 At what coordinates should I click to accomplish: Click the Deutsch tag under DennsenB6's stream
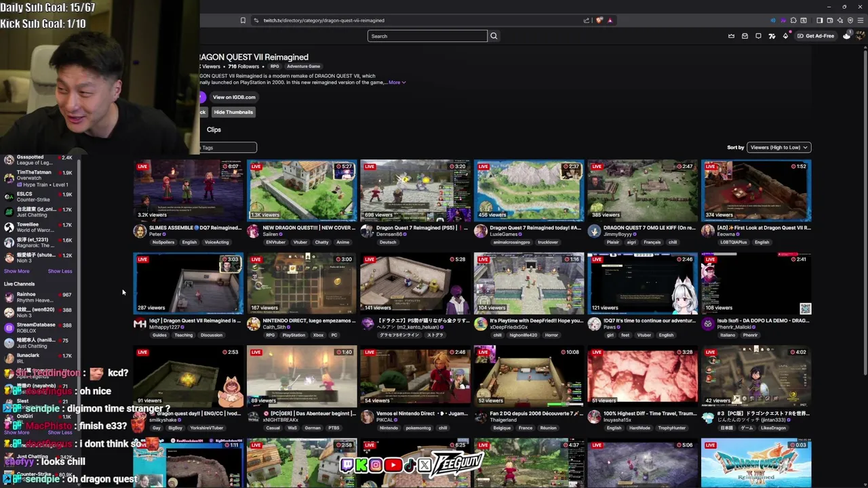click(388, 242)
